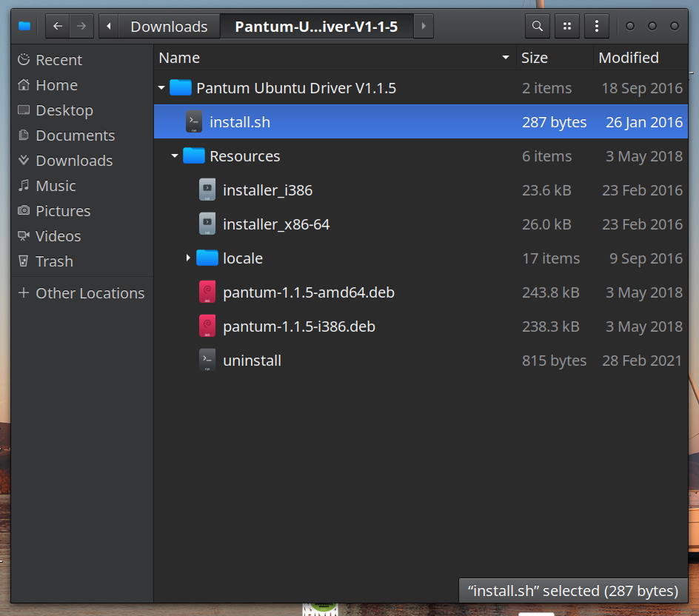699x616 pixels.
Task: Open Other Locations in sidebar
Action: (x=90, y=293)
